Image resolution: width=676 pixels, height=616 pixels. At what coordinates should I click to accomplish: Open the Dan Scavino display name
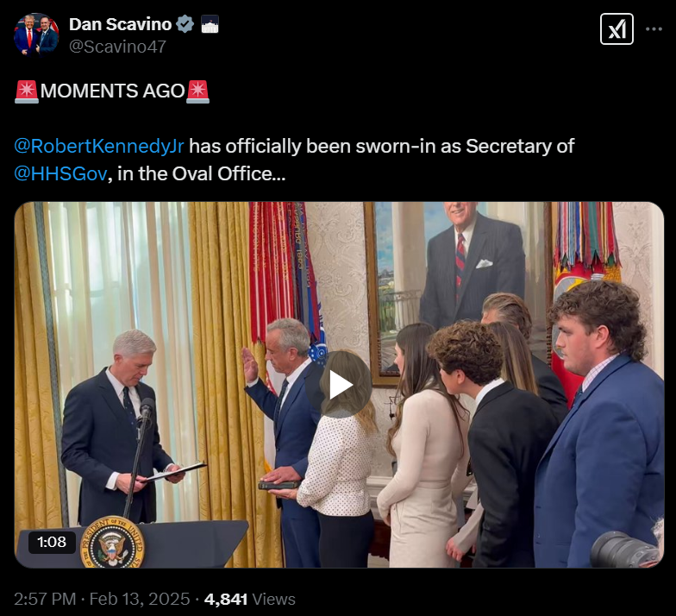121,24
